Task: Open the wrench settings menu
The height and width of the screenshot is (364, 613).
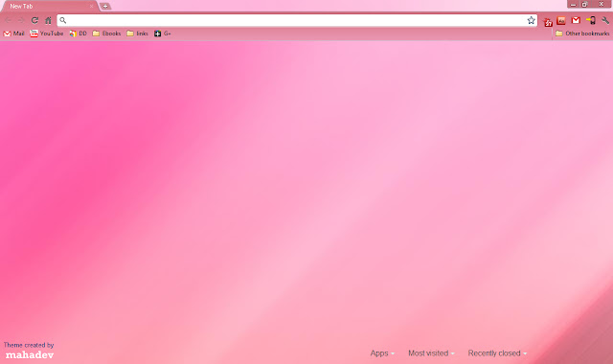Action: [x=605, y=20]
